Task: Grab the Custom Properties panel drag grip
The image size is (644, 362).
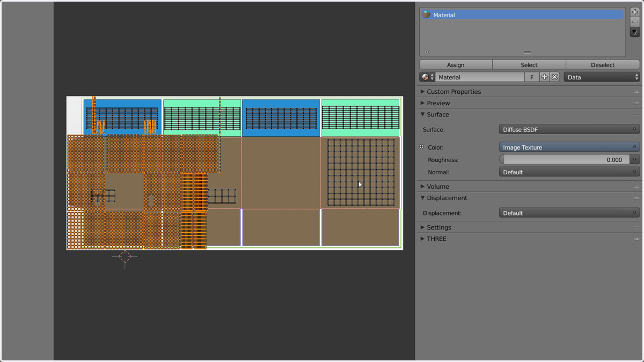Action: [636, 92]
